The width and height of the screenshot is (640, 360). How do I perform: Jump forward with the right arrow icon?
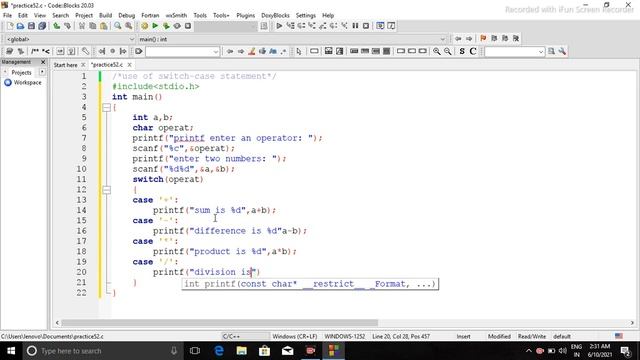pos(469,38)
